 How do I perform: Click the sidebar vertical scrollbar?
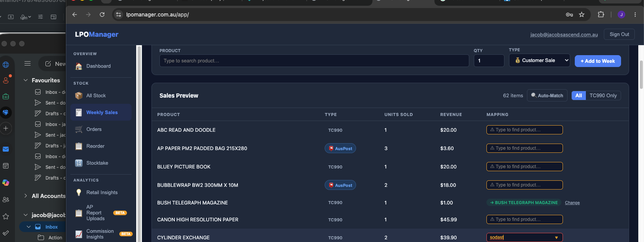click(139, 144)
